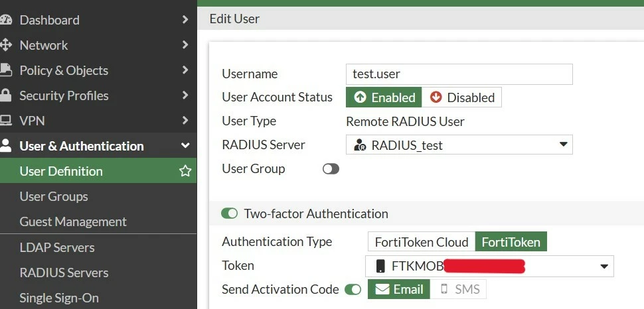
Task: Choose FortiToken authentication type
Action: point(511,242)
